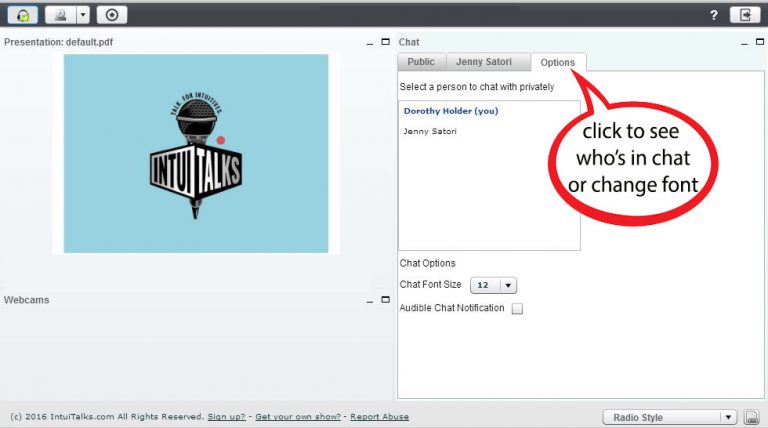Enable Audible Chat Notification checkbox
768x428 pixels.
pos(517,309)
